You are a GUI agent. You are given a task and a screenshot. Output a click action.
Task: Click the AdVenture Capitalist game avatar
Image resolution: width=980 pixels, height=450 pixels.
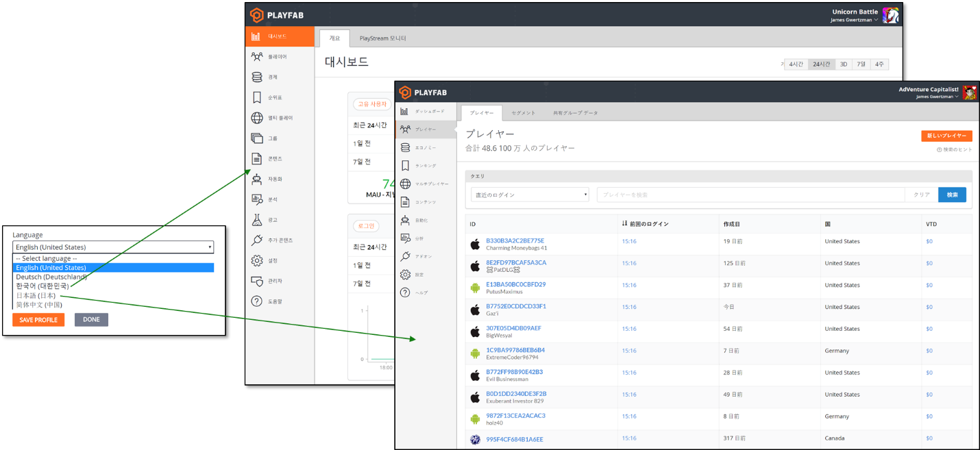(969, 93)
